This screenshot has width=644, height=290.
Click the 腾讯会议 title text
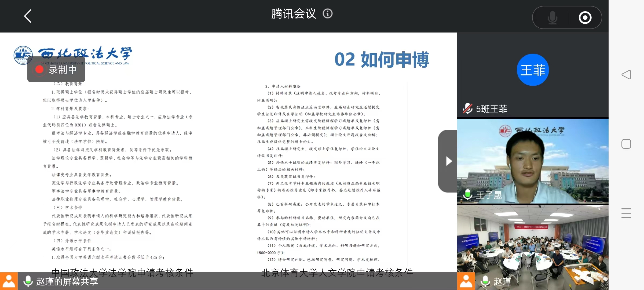click(x=294, y=13)
